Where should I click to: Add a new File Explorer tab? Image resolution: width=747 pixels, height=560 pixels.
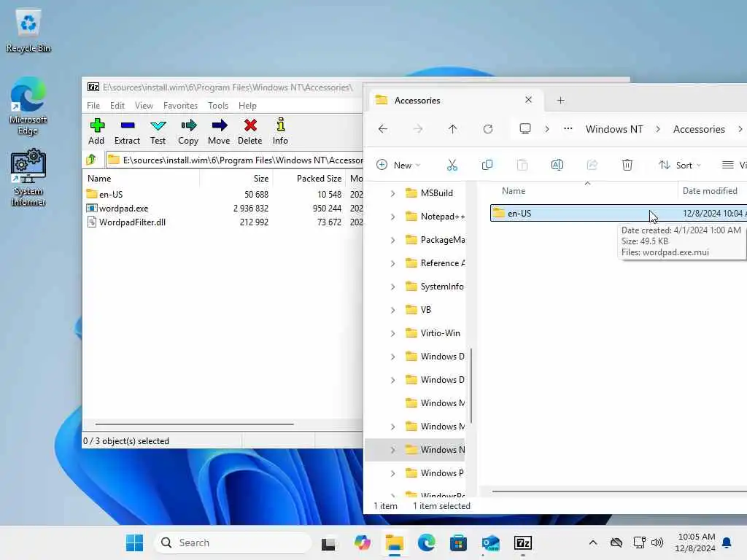point(561,101)
